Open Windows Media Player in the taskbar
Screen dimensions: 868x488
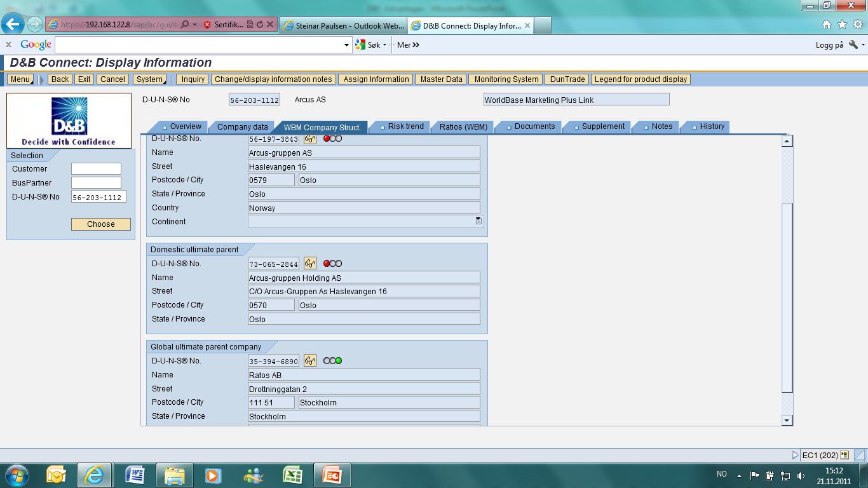214,475
